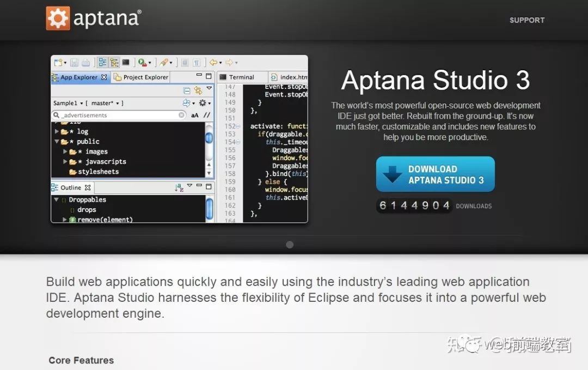Viewport: 588px width, 370px height.
Task: Expand the javascripts folder
Action: coord(65,162)
